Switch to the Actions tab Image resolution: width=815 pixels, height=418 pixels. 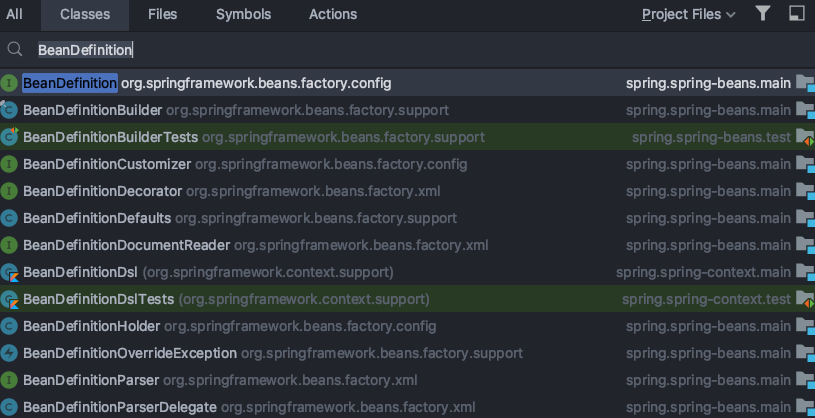(x=333, y=14)
